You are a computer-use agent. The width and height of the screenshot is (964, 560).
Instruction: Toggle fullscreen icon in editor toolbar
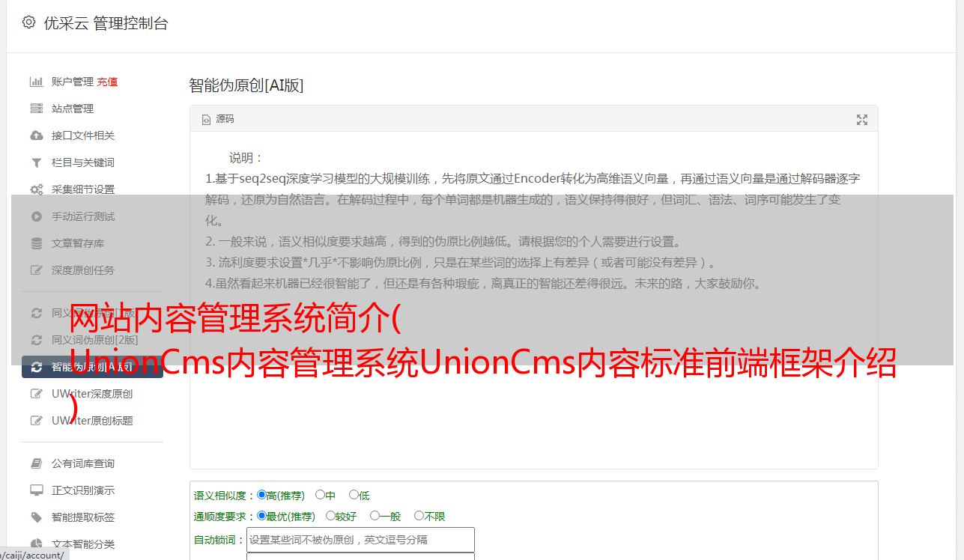(x=861, y=120)
